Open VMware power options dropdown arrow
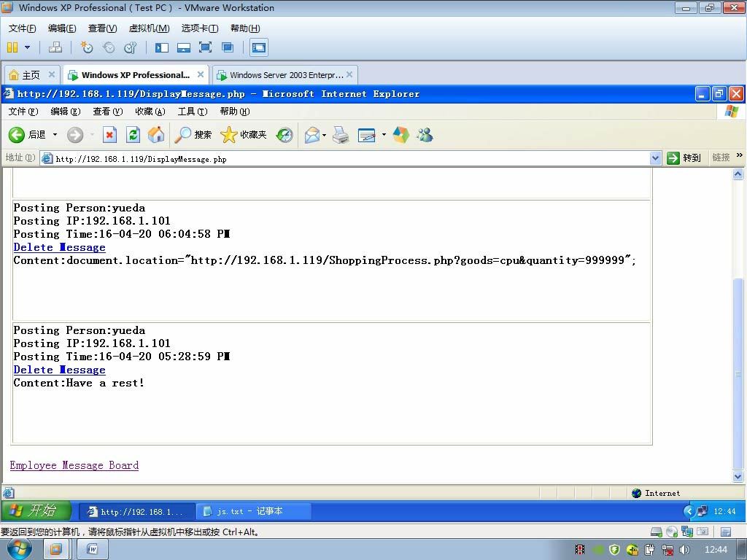 [27, 47]
